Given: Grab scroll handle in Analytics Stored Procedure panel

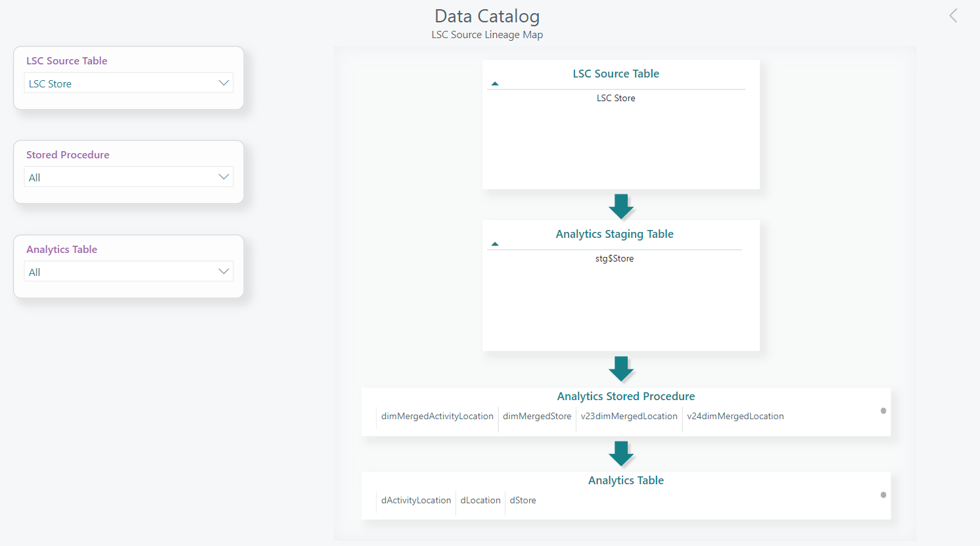Looking at the screenshot, I should point(883,411).
